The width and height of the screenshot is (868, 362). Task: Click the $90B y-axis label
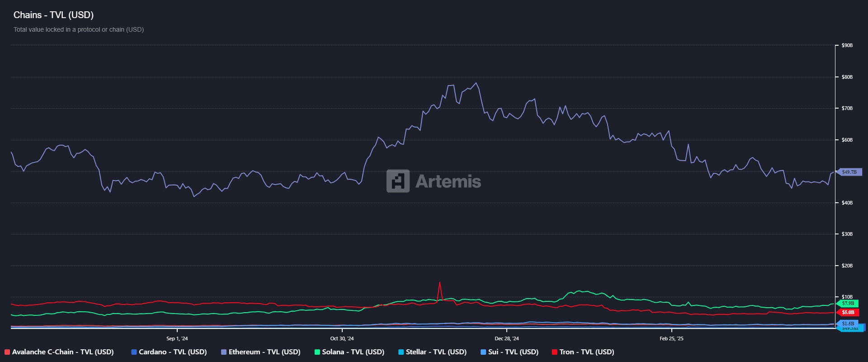[x=847, y=46]
